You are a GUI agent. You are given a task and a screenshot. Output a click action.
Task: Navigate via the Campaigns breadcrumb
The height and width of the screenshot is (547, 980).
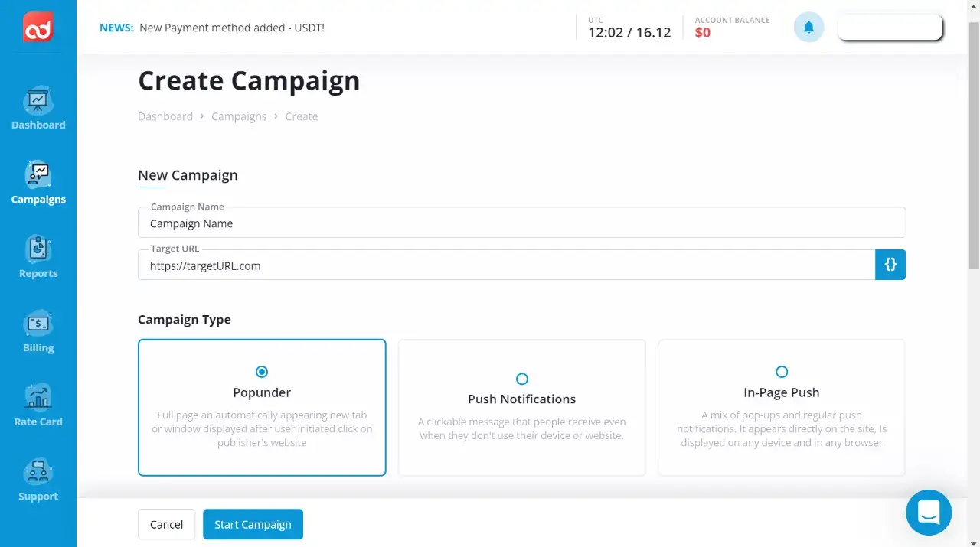coord(239,116)
